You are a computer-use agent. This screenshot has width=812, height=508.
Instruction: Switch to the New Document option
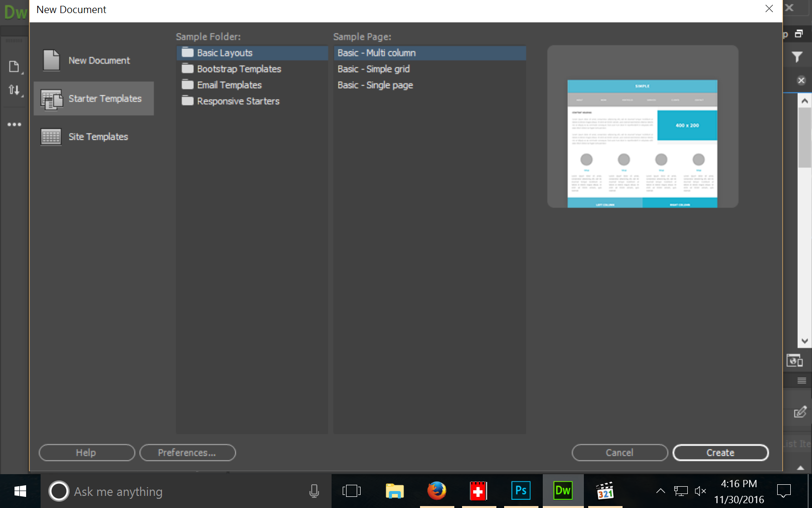pyautogui.click(x=94, y=60)
